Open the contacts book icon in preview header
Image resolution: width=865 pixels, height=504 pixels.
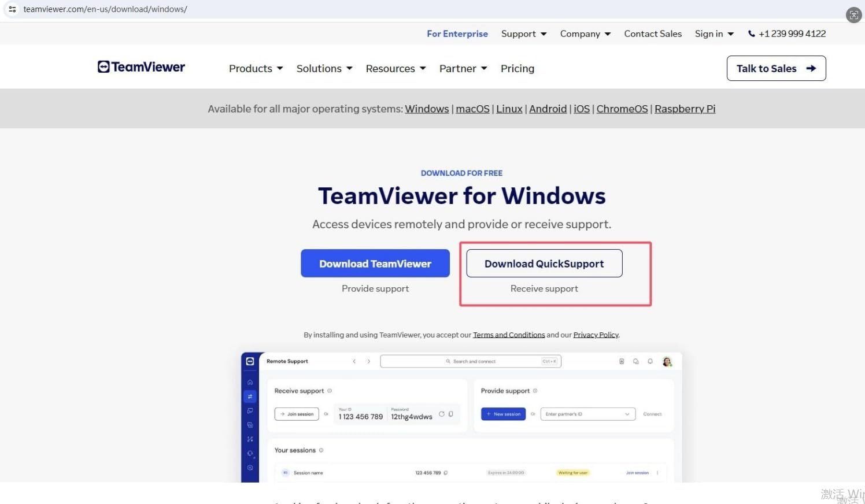(x=622, y=361)
